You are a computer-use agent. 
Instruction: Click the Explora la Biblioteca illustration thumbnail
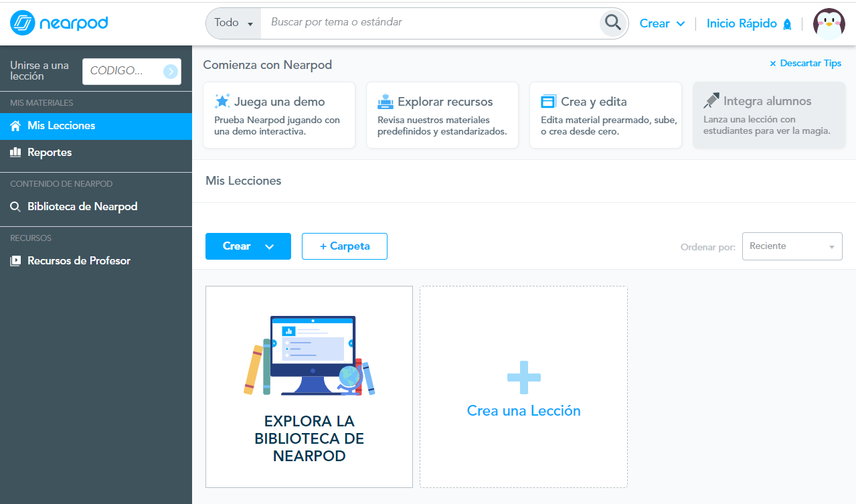(x=309, y=355)
